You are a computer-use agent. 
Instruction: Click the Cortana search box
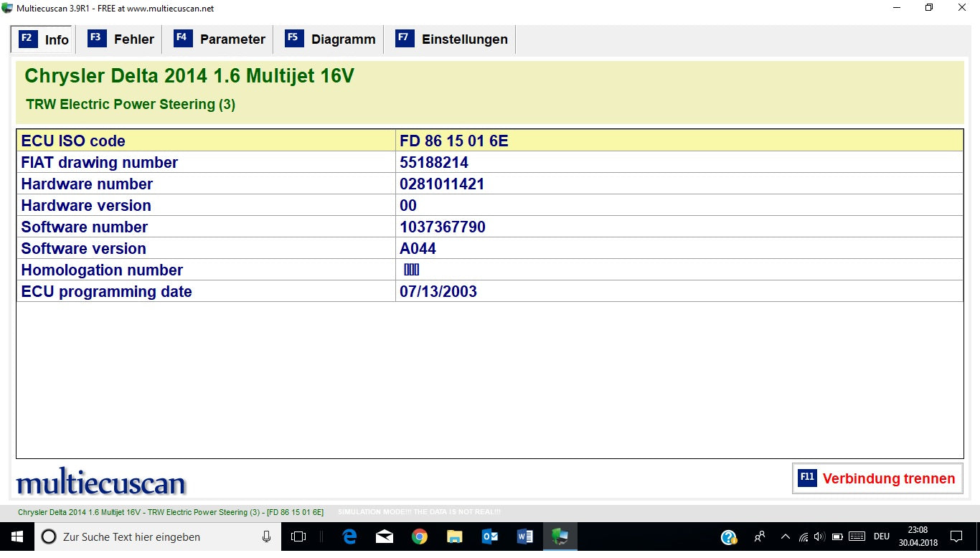pos(151,536)
